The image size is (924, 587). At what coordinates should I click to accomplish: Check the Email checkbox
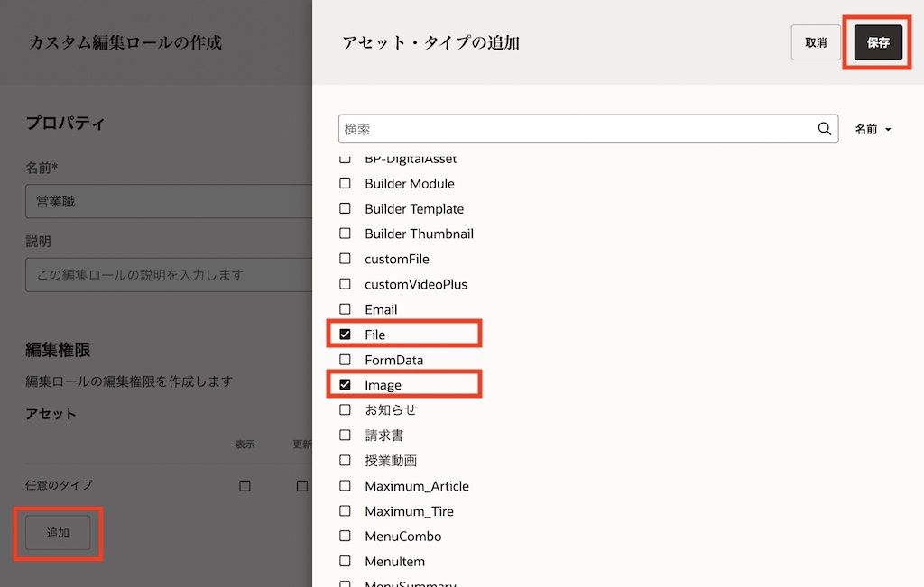[345, 309]
